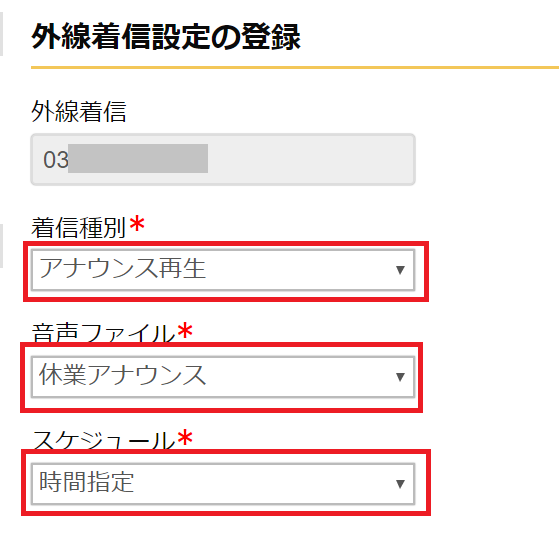Click the 外線着信 field label
This screenshot has width=559, height=540.
click(x=79, y=112)
